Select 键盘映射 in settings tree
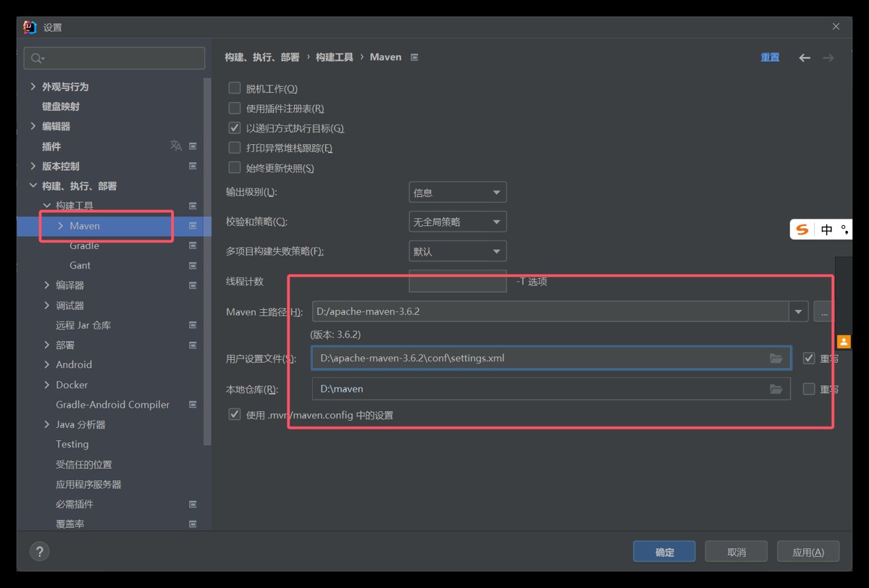 [61, 106]
